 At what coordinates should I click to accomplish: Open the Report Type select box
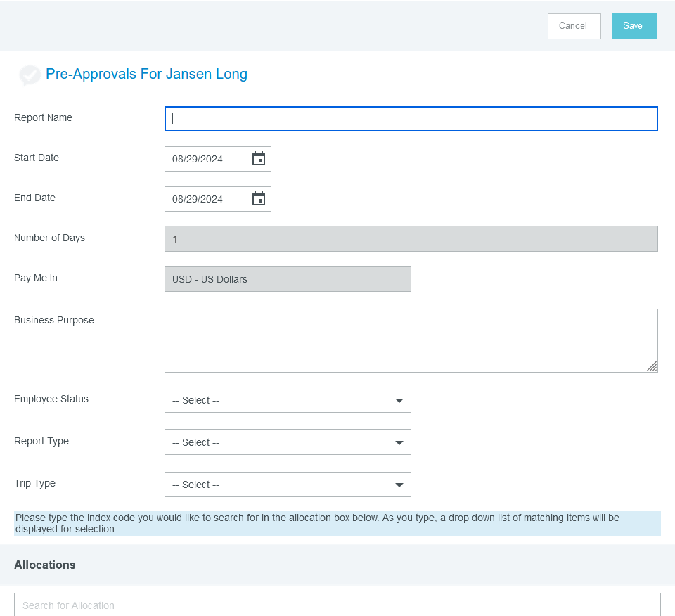[x=288, y=442]
